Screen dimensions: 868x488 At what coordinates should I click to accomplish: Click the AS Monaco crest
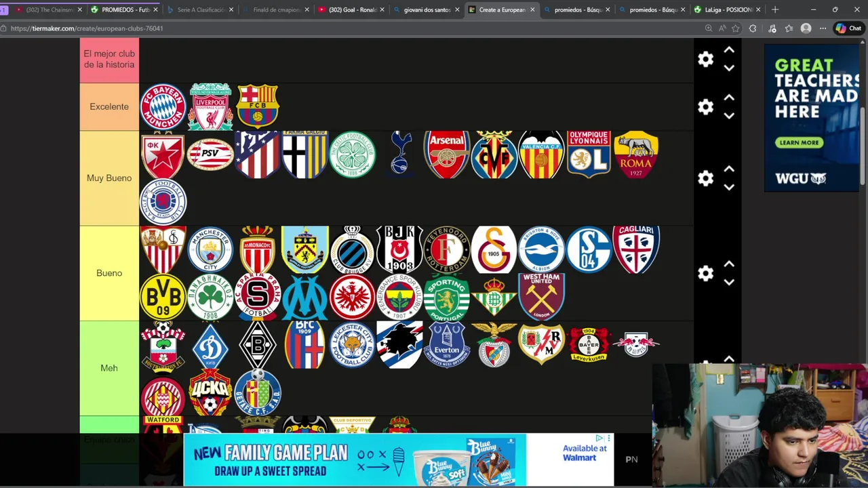(x=258, y=249)
